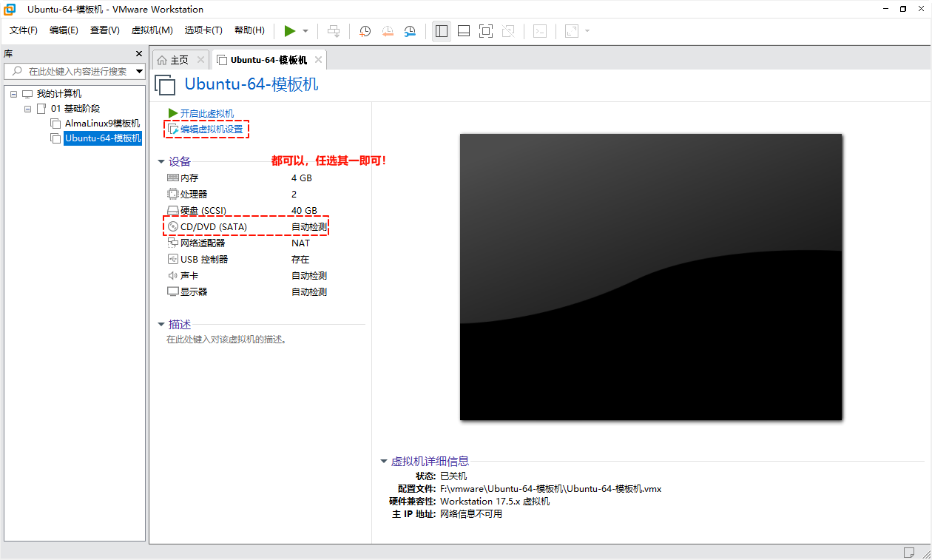Open the 虚拟机(M) menu

(x=152, y=30)
